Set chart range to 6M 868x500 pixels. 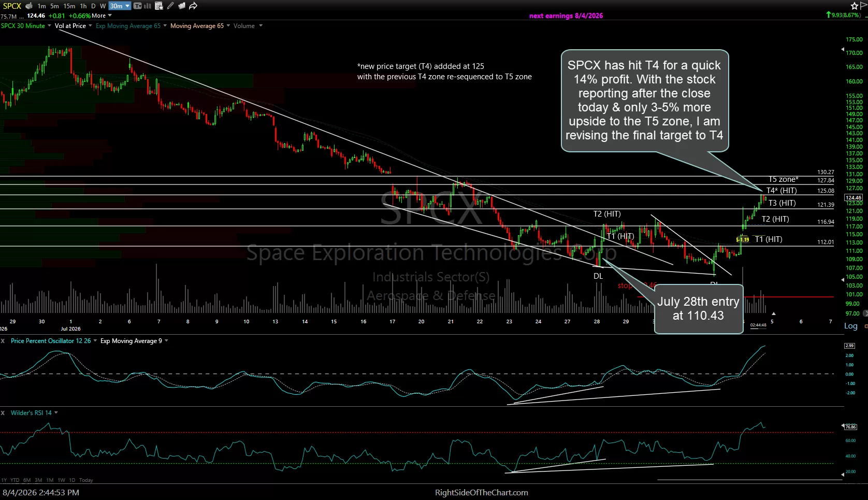27,480
